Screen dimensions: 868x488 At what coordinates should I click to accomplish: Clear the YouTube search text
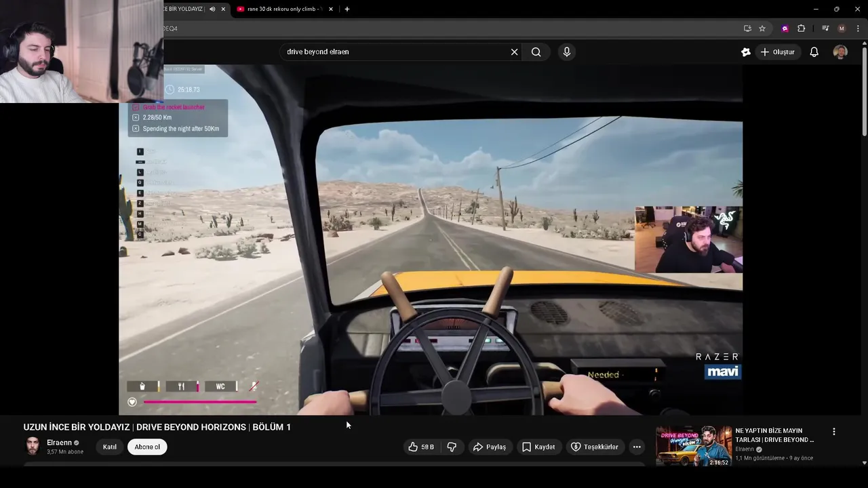click(514, 52)
